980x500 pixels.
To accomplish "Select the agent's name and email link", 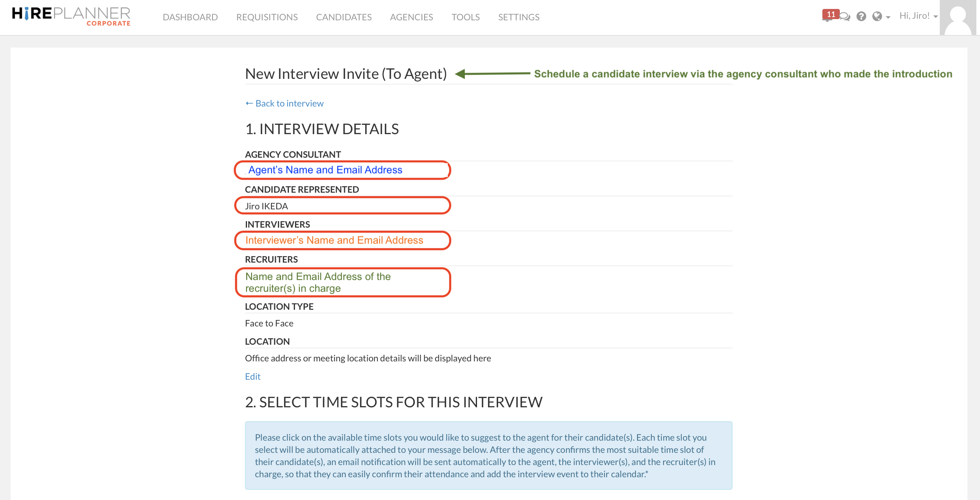I will pos(325,170).
